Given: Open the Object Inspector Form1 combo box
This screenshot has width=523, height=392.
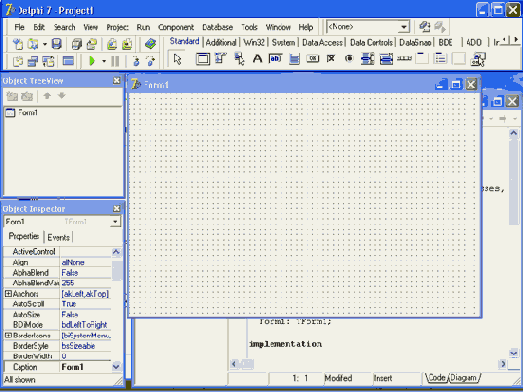Looking at the screenshot, I should coord(62,222).
